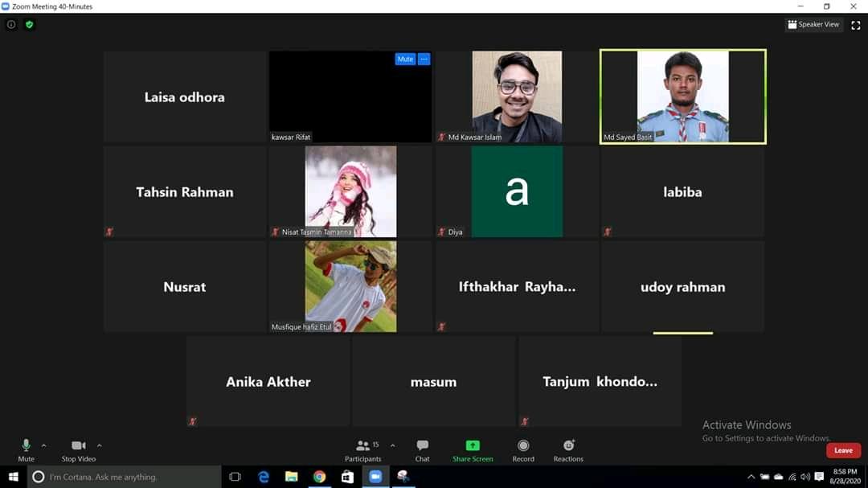Open video options with the camera chevron
This screenshot has height=488, width=868.
[x=100, y=445]
